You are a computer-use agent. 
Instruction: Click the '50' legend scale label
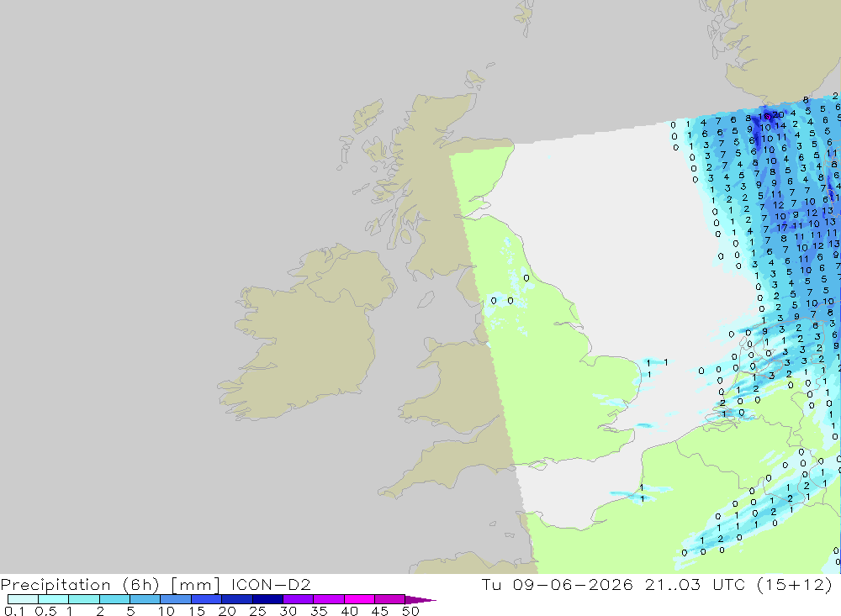coord(410,611)
